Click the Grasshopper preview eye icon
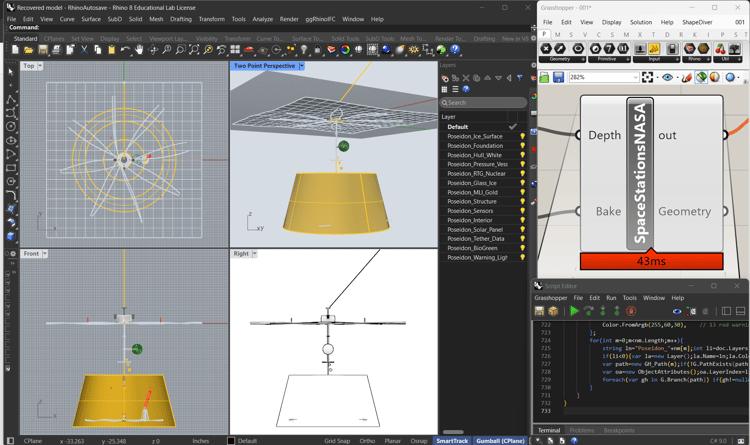Screen dimensions: 750x445 (x=668, y=77)
